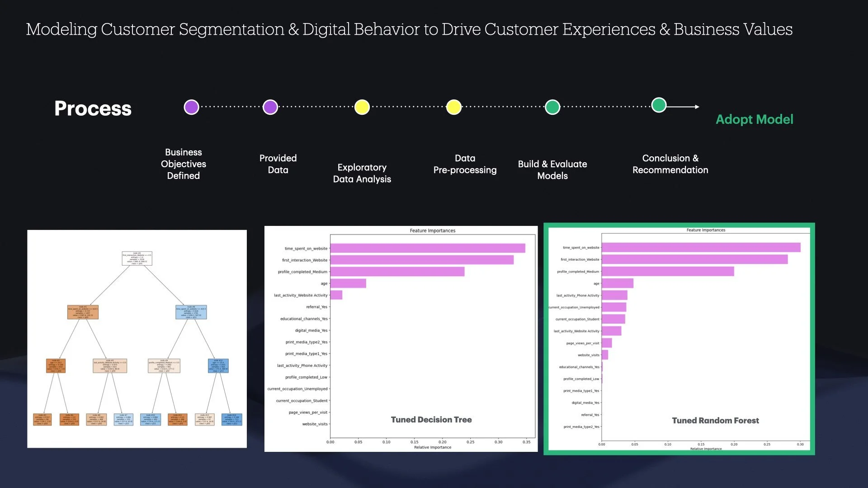Click the Build & Evaluate Models label
Viewport: 868px width, 488px height.
tap(552, 170)
